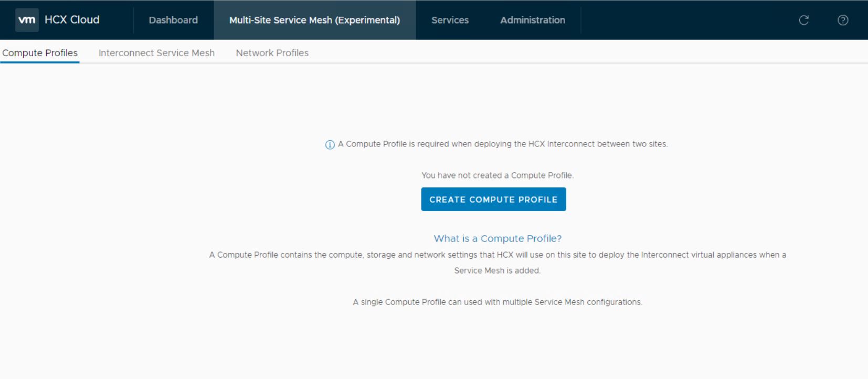Open the help question mark icon

tap(843, 20)
